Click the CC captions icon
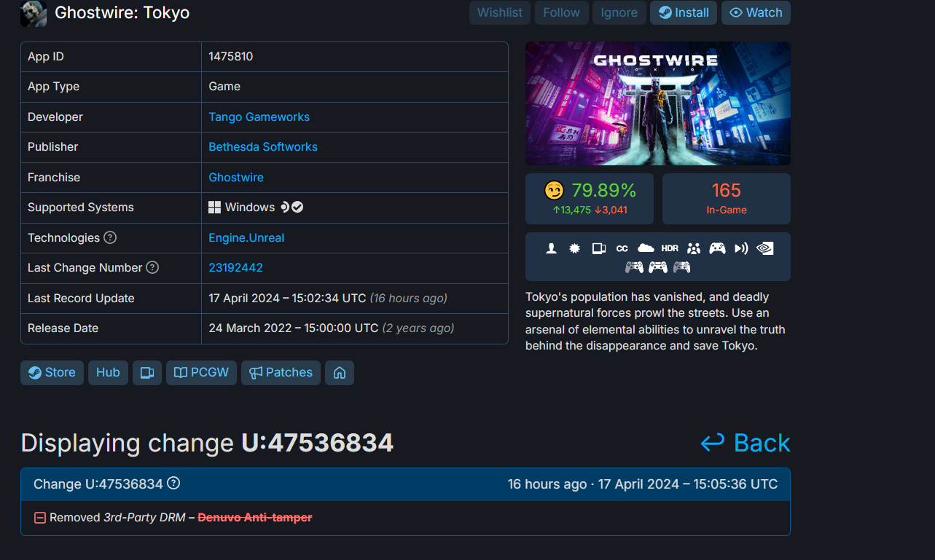Screen dimensions: 935x560 (622, 248)
